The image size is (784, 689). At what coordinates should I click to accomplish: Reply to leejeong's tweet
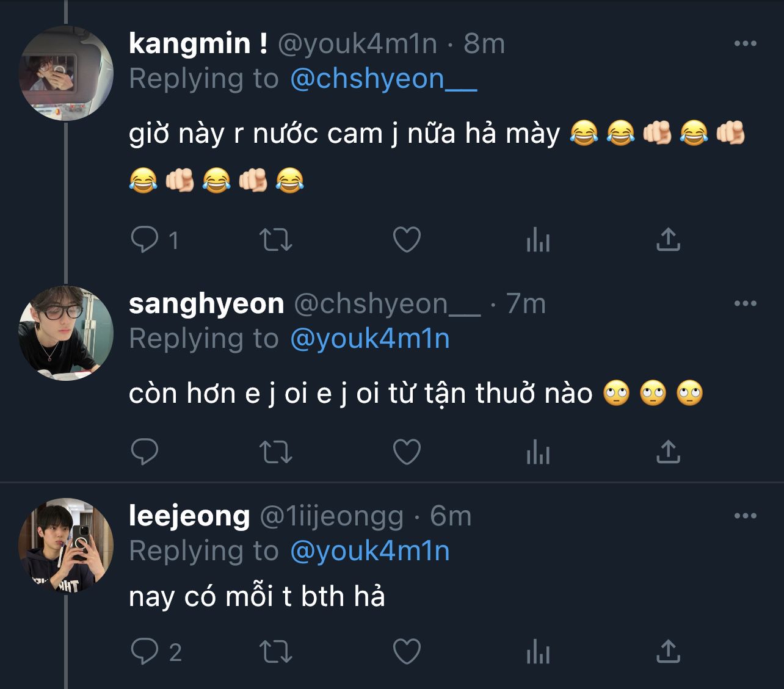[x=145, y=652]
